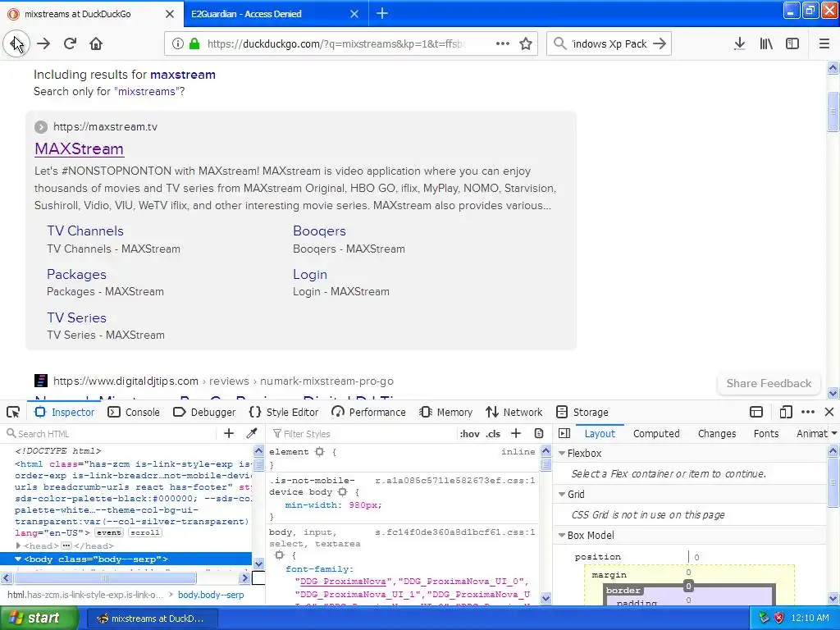Expand the ellipsis inside head element
Viewport: 840px width, 630px height.
pyautogui.click(x=66, y=546)
